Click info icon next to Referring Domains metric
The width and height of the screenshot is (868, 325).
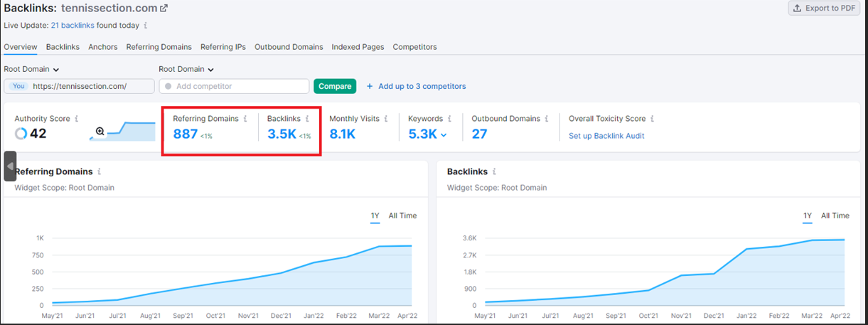[x=245, y=119]
